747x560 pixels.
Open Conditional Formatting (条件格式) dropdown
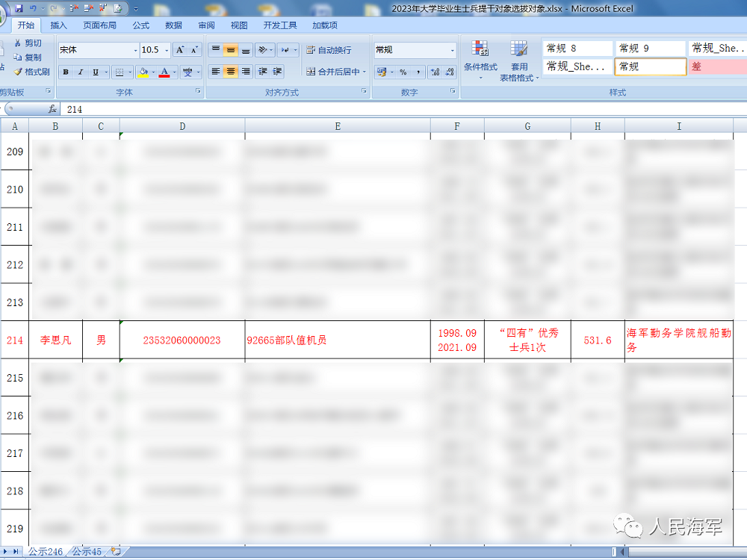click(x=480, y=58)
